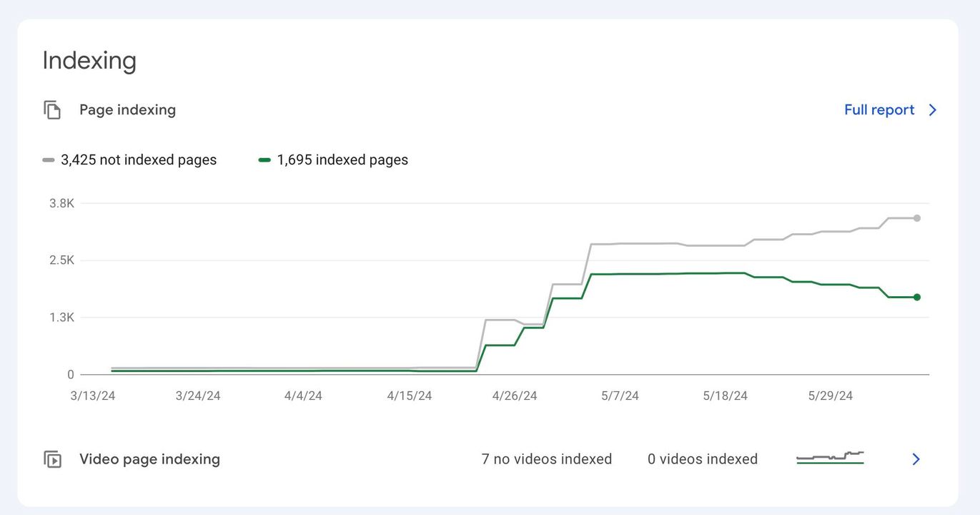Expand the Video page indexing row arrow

click(916, 459)
